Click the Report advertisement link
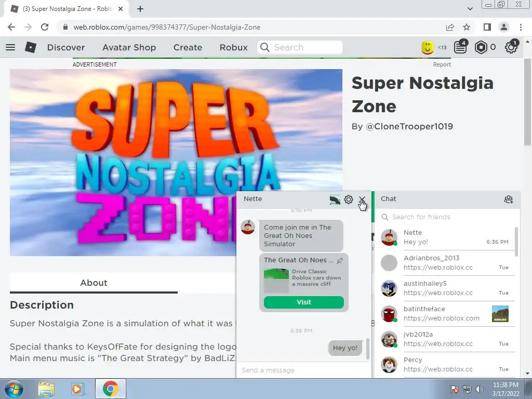Viewport: 532px width, 399px height. (442, 64)
